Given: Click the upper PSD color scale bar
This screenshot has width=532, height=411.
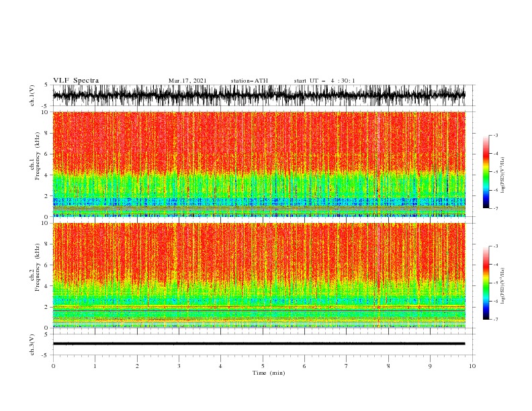Looking at the screenshot, I should point(486,172).
